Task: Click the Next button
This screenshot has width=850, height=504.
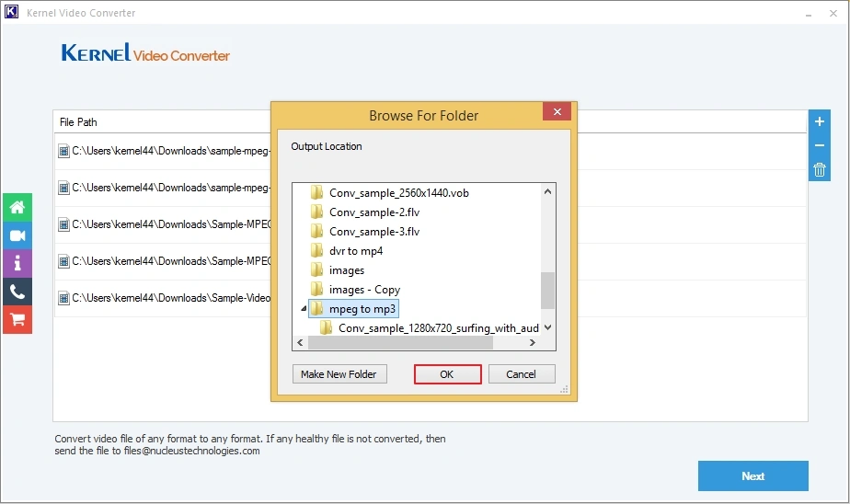Action: [x=753, y=475]
